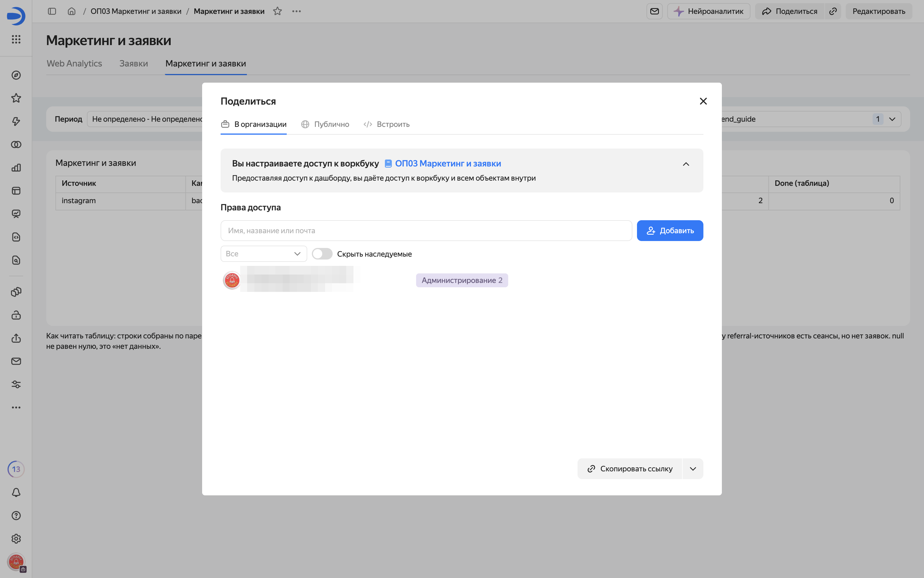The image size is (924, 578).
Task: Click the Добавить button
Action: click(x=670, y=231)
